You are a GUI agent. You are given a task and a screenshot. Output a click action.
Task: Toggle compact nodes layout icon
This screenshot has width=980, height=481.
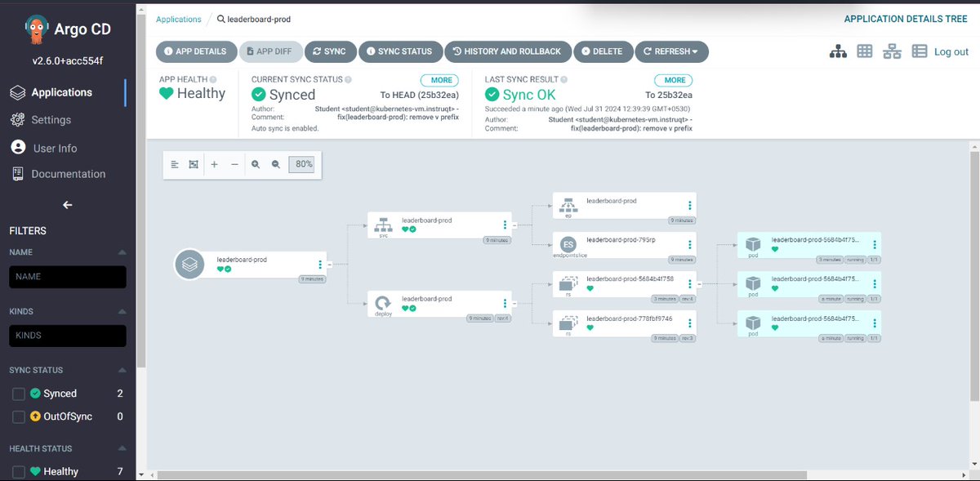pyautogui.click(x=175, y=164)
